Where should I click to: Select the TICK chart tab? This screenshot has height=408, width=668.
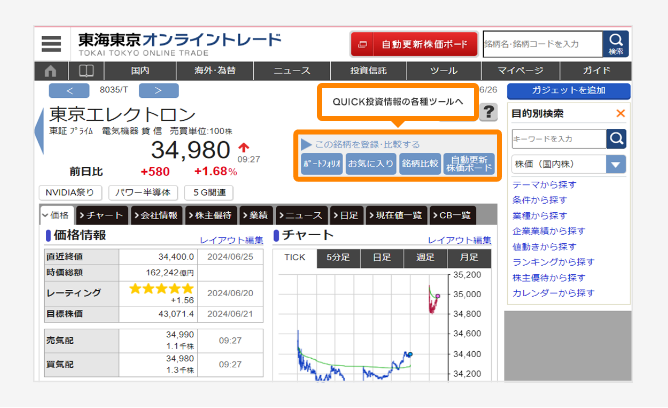coord(295,258)
